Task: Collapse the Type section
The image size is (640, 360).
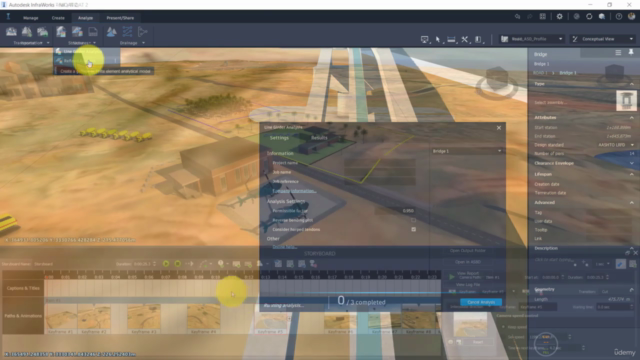Action: [x=632, y=84]
